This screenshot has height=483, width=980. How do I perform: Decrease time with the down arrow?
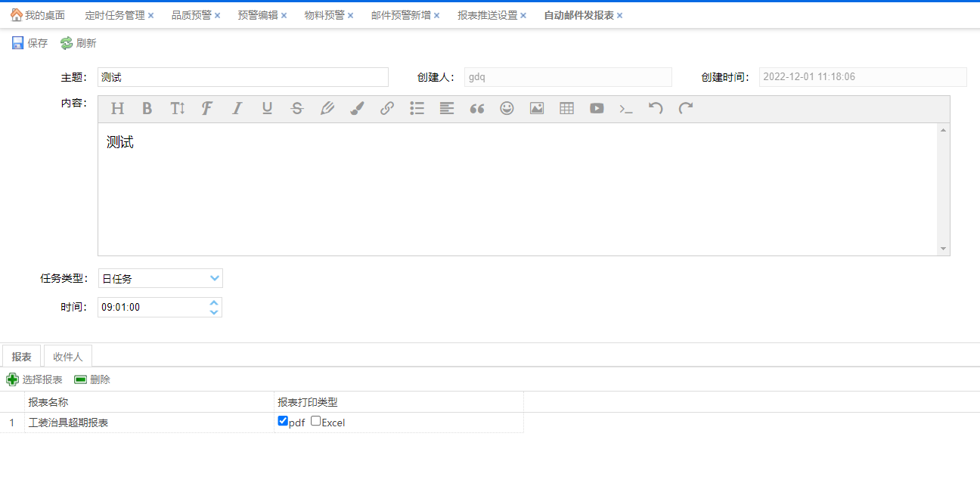(x=214, y=311)
